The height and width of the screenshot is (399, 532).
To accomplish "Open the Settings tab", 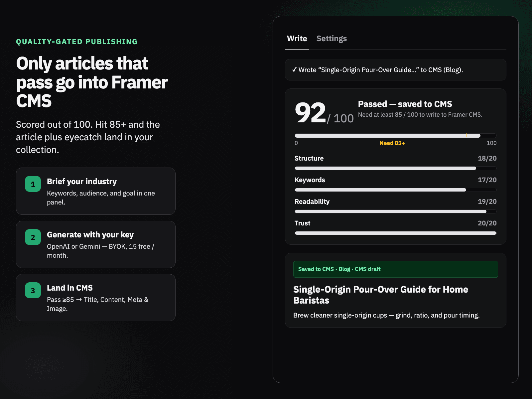I will tap(332, 39).
